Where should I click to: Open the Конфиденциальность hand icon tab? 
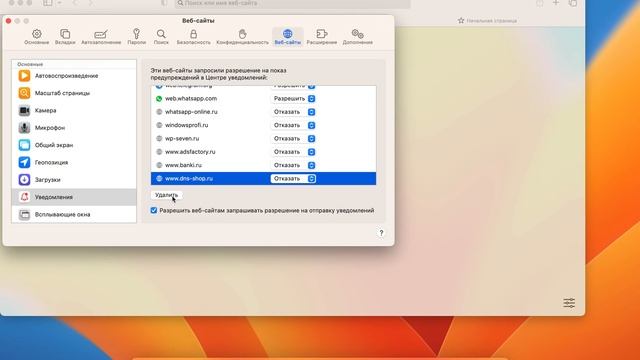[242, 37]
